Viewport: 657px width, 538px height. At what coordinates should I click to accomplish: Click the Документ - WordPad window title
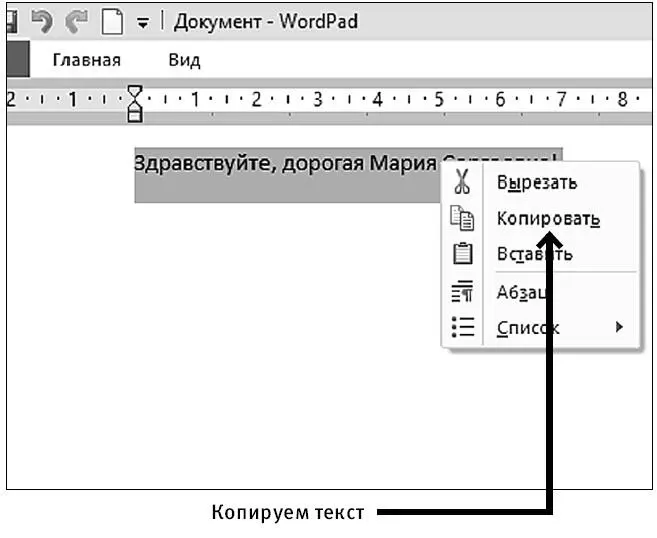266,22
